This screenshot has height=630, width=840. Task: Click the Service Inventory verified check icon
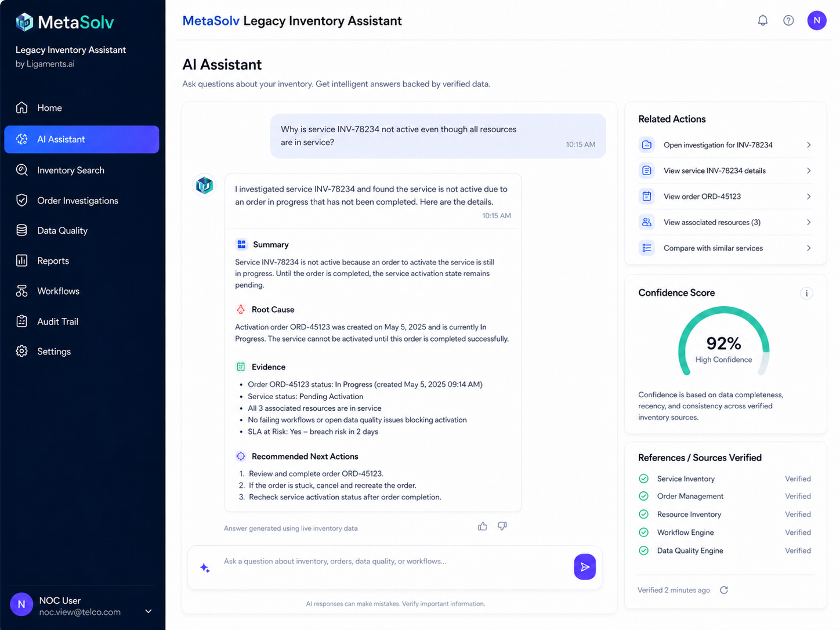pyautogui.click(x=643, y=479)
